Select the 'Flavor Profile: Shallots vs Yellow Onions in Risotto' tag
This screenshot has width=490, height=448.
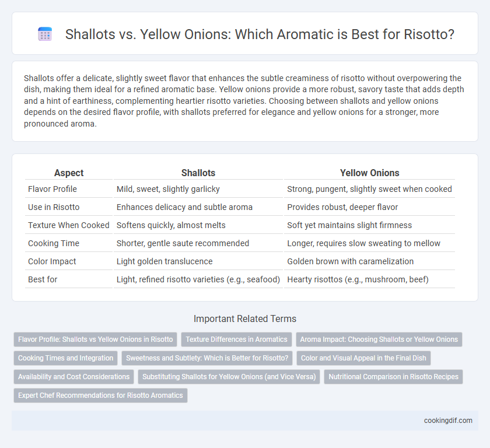[x=95, y=339]
